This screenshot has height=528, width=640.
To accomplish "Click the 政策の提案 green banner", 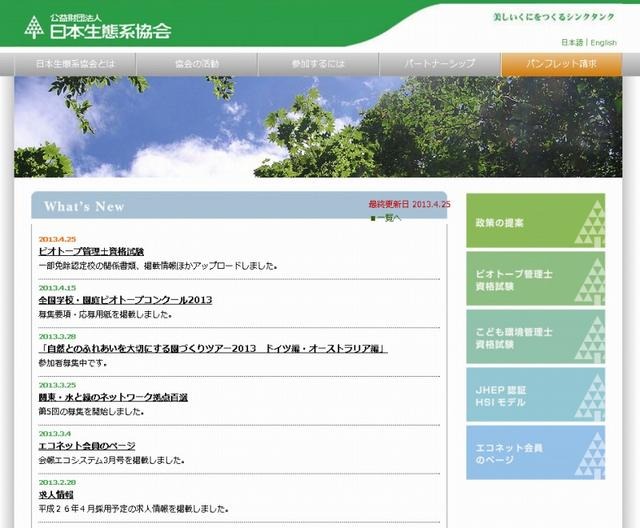I will tap(536, 221).
